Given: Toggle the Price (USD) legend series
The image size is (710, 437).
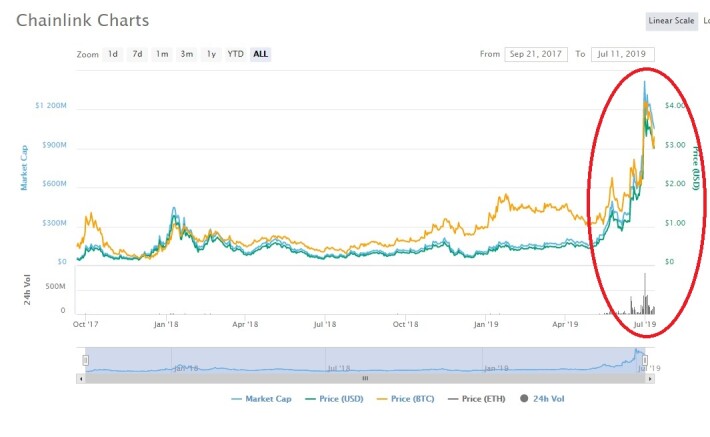Looking at the screenshot, I should pyautogui.click(x=335, y=398).
